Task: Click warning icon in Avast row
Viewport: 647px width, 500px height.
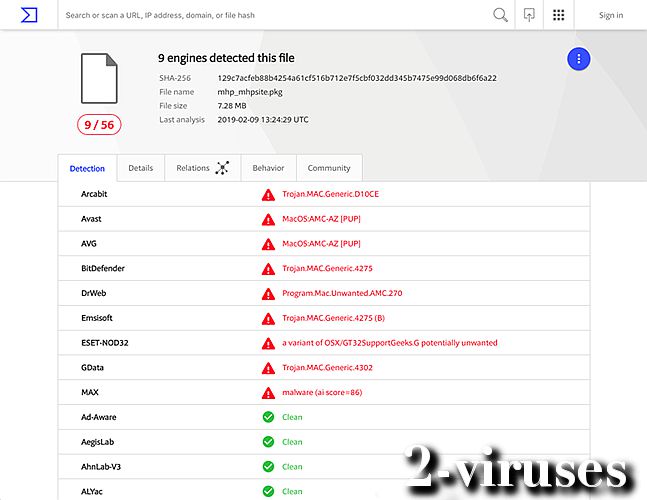Action: 268,219
